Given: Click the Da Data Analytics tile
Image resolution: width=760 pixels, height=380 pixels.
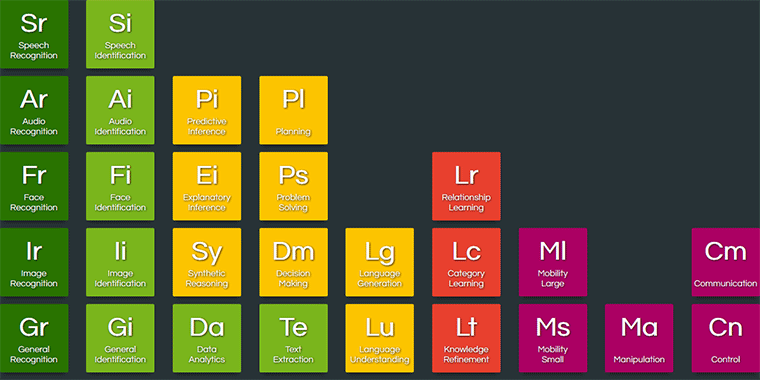Looking at the screenshot, I should click(207, 338).
